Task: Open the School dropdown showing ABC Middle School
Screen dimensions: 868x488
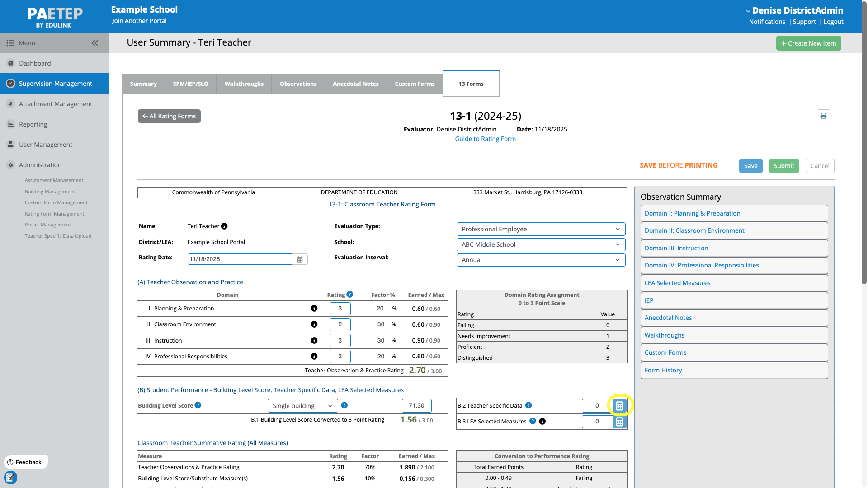Action: (x=541, y=244)
